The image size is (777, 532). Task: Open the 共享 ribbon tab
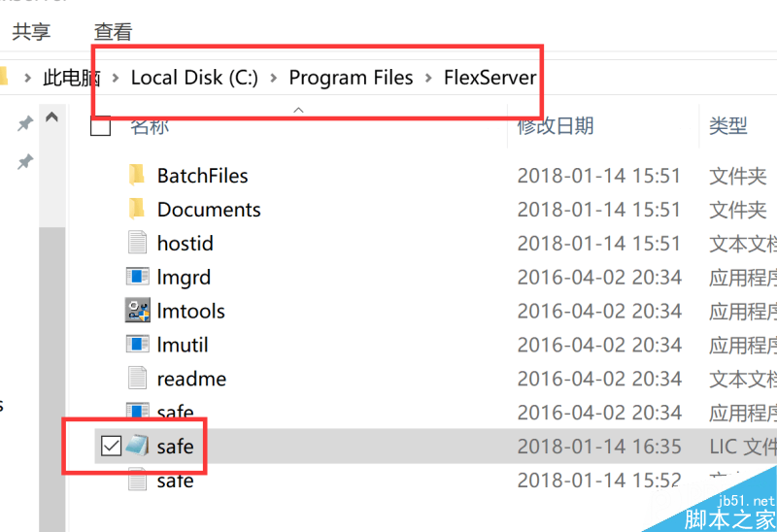[31, 32]
